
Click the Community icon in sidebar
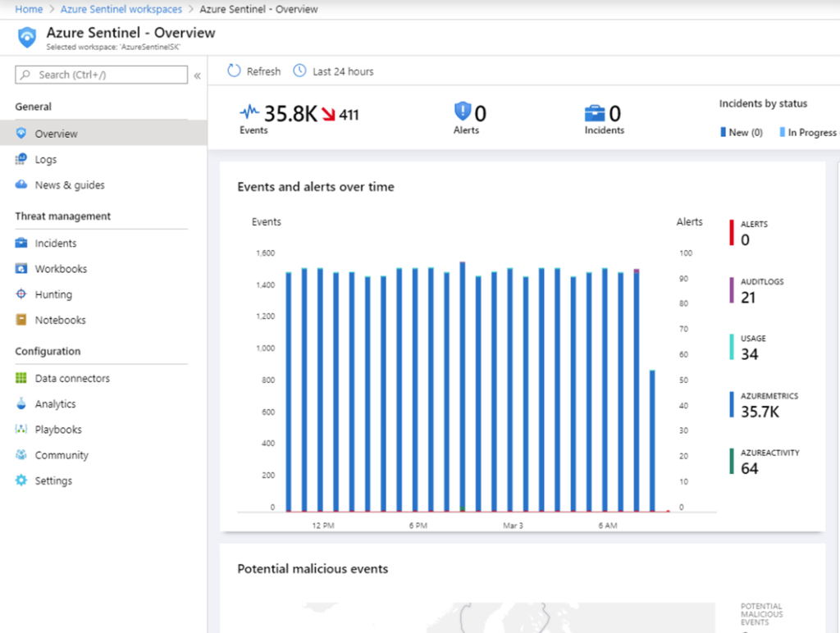[21, 455]
